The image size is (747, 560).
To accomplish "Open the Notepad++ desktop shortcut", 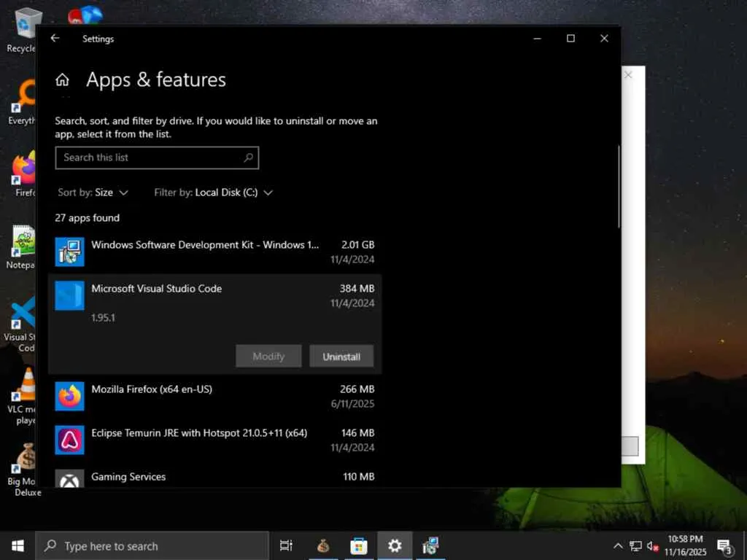I will (21, 247).
